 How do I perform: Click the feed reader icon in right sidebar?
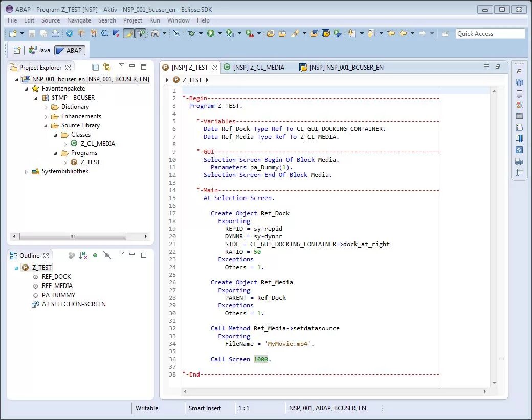[x=519, y=150]
